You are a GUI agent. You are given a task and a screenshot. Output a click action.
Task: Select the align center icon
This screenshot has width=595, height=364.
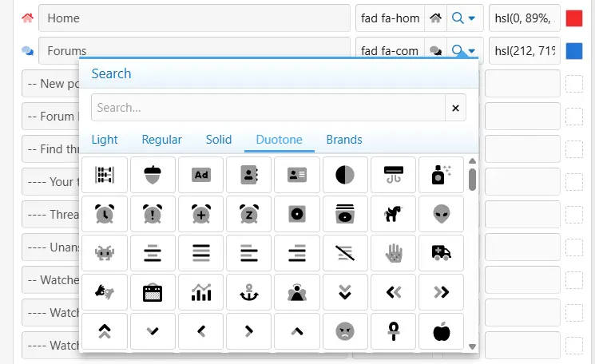click(153, 253)
